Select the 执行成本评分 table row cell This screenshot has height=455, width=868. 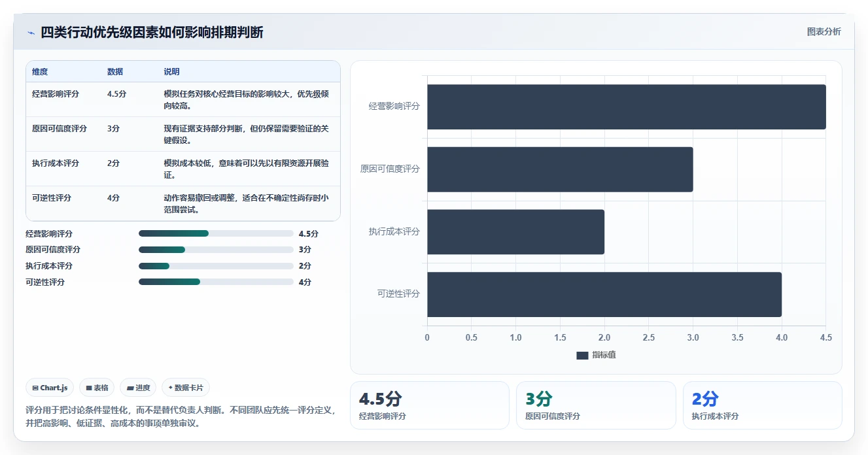56,163
